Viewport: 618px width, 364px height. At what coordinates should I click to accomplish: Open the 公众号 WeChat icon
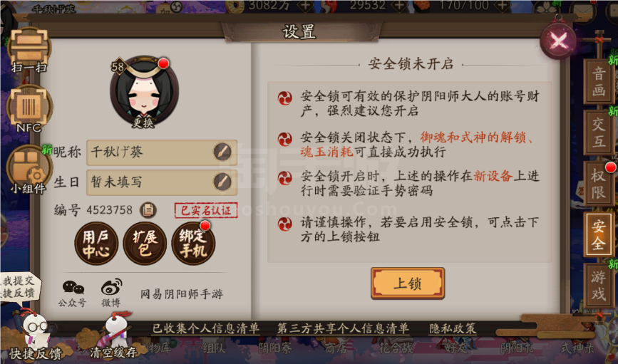(x=73, y=293)
